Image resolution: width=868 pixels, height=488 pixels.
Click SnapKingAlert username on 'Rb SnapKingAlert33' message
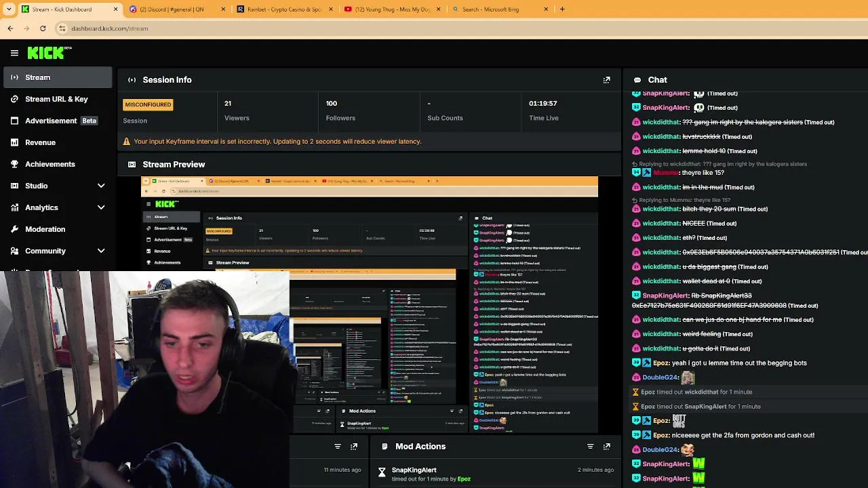pyautogui.click(x=665, y=296)
